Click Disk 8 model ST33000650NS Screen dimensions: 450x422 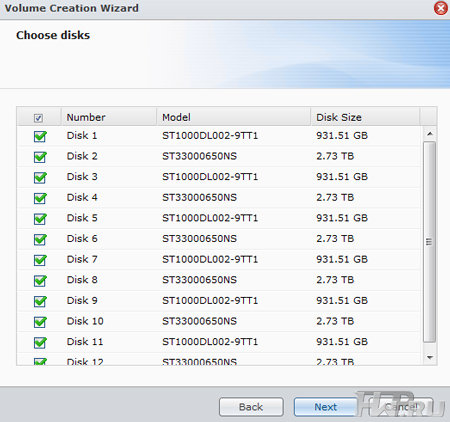[x=199, y=280]
